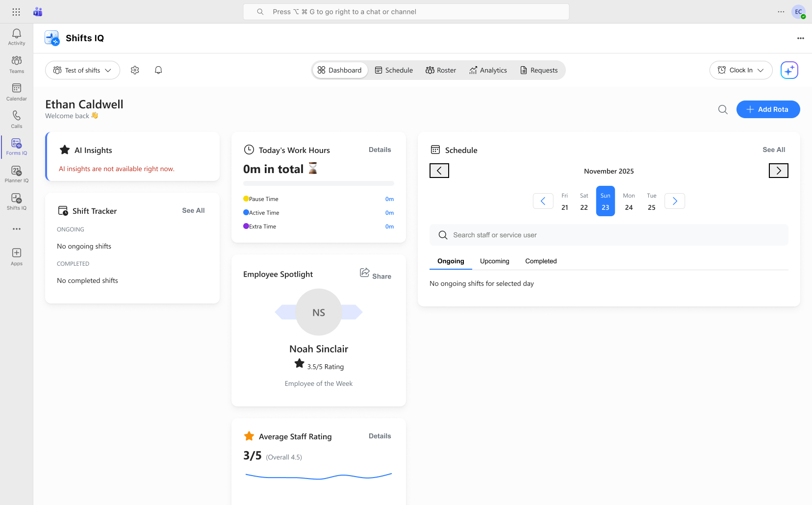812x505 pixels.
Task: Open the AI sparkle assistant button
Action: [789, 70]
